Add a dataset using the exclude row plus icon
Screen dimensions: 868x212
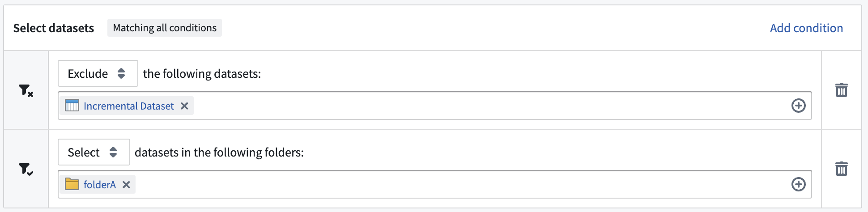coord(799,106)
